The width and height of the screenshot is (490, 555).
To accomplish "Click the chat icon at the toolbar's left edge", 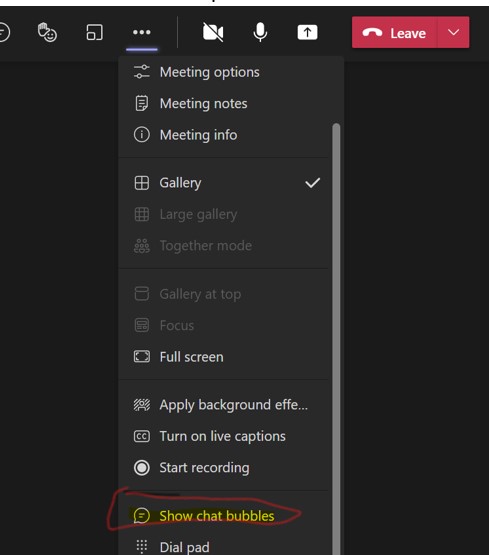I will coord(4,33).
